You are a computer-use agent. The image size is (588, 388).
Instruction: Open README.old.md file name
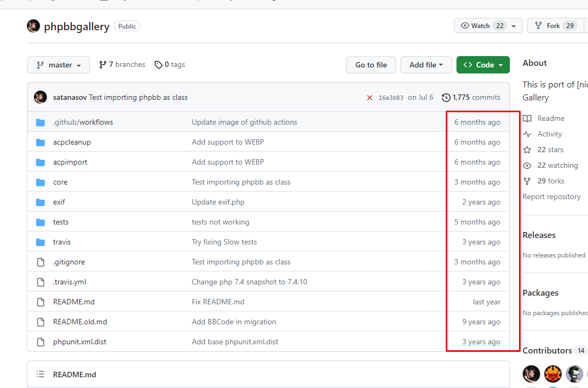80,322
